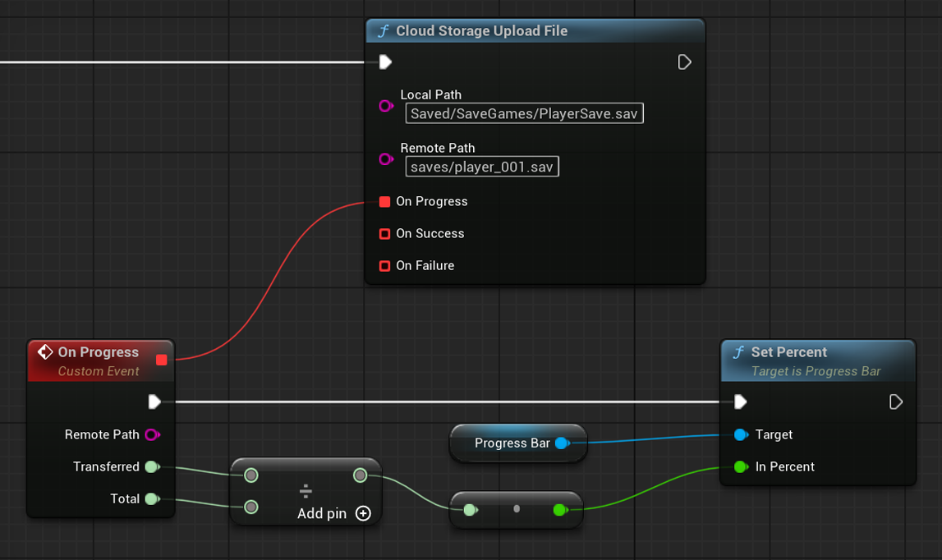The height and width of the screenshot is (560, 942).
Task: Click Cloud Storage Upload File input exec pin
Action: click(385, 62)
